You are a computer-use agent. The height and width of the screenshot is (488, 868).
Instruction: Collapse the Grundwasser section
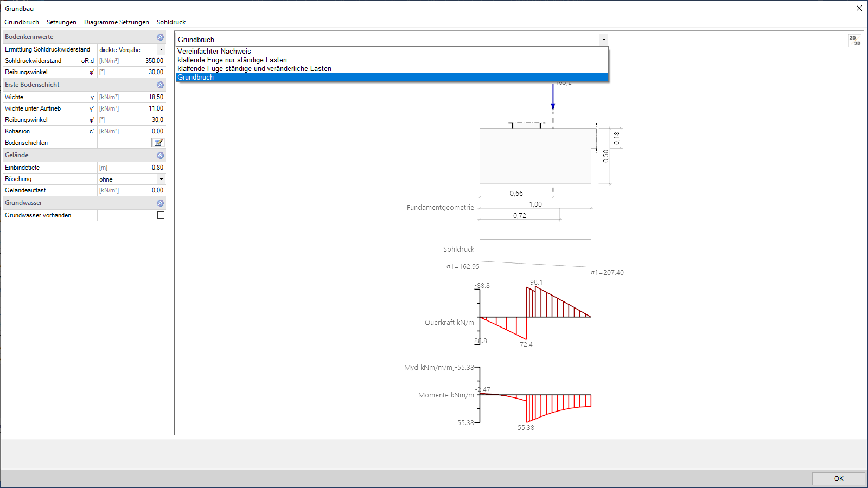(x=161, y=203)
